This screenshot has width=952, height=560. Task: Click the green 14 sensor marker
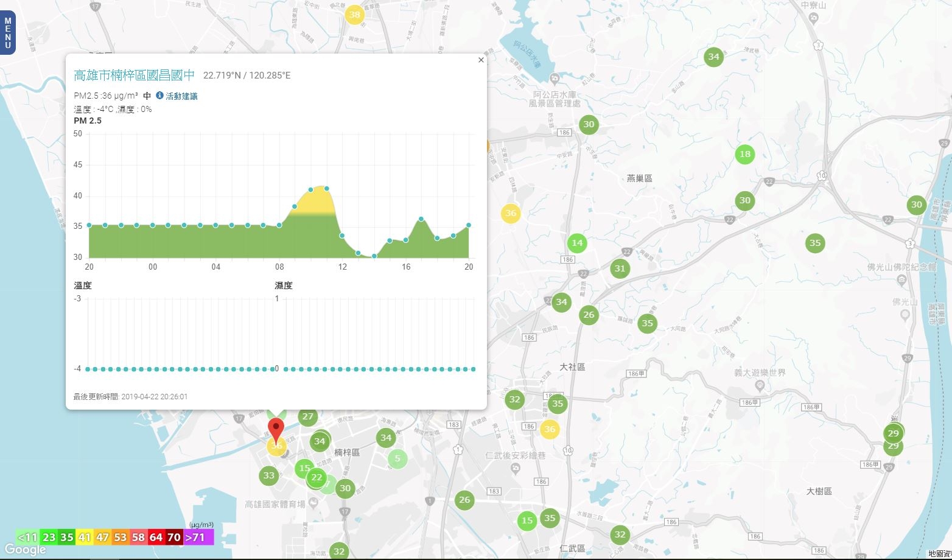click(x=577, y=243)
